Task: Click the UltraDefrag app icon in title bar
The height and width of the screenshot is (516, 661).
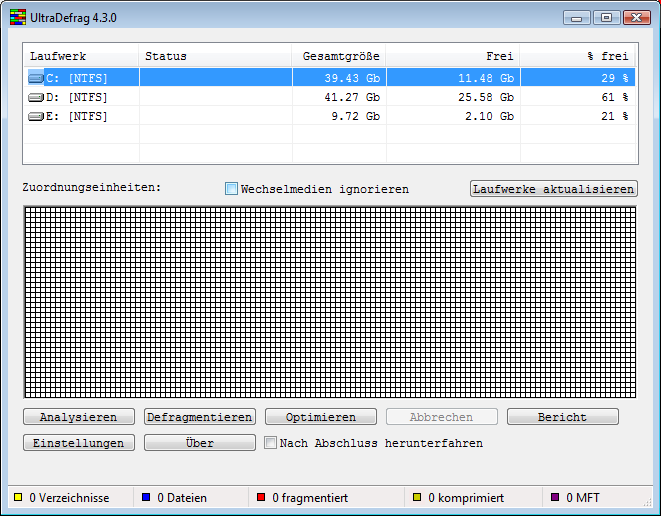Action: point(18,18)
